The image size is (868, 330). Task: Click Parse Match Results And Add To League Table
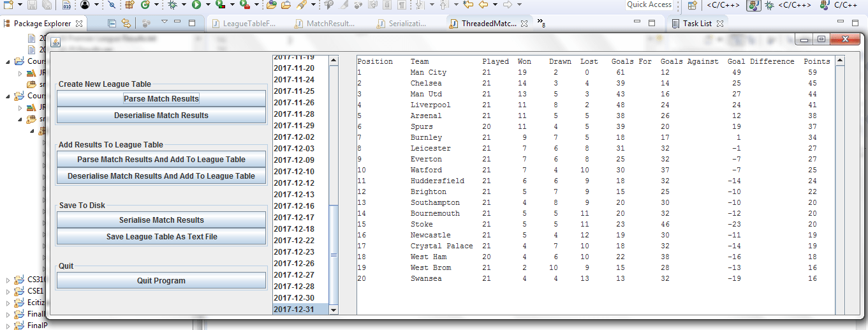click(x=161, y=160)
